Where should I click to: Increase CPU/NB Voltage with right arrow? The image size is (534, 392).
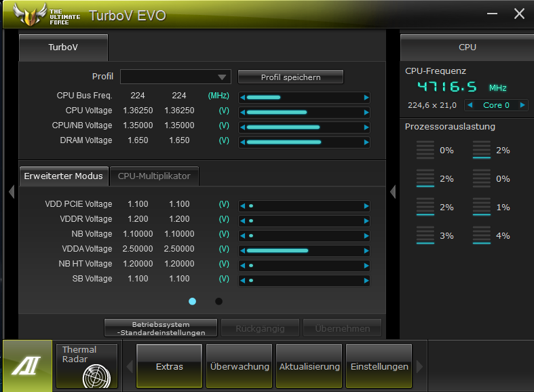pos(366,128)
